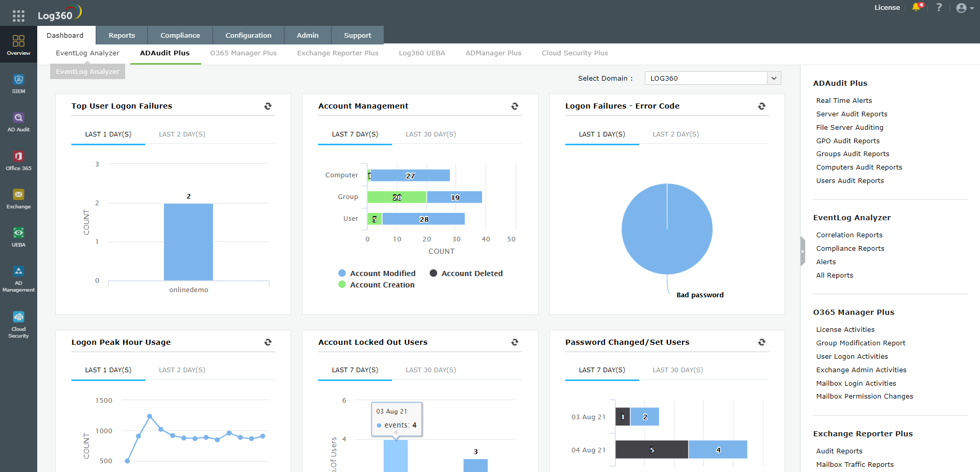The height and width of the screenshot is (472, 980).
Task: Open the user account profile menu
Action: [x=965, y=8]
